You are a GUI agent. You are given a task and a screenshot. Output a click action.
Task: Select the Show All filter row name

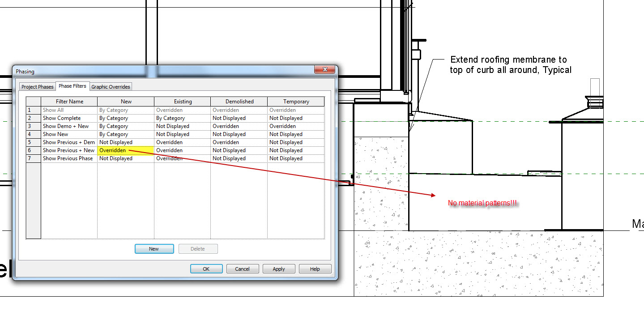tap(69, 110)
